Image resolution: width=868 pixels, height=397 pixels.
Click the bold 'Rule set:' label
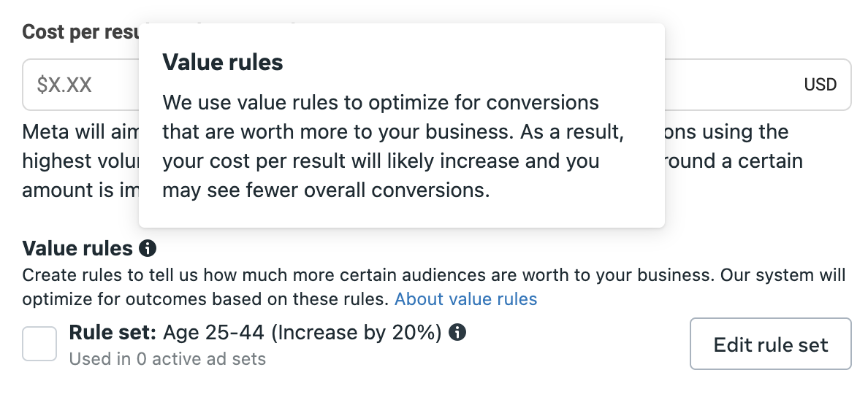[113, 332]
